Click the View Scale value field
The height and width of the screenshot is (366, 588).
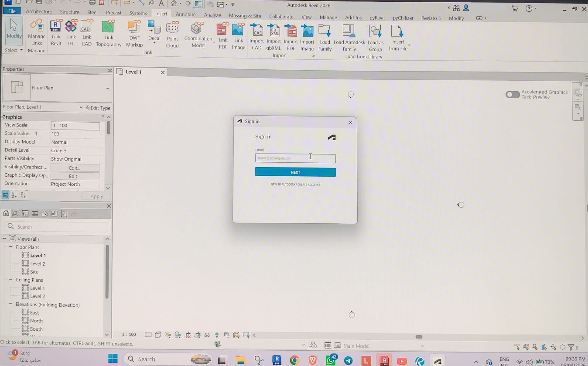pyautogui.click(x=75, y=126)
